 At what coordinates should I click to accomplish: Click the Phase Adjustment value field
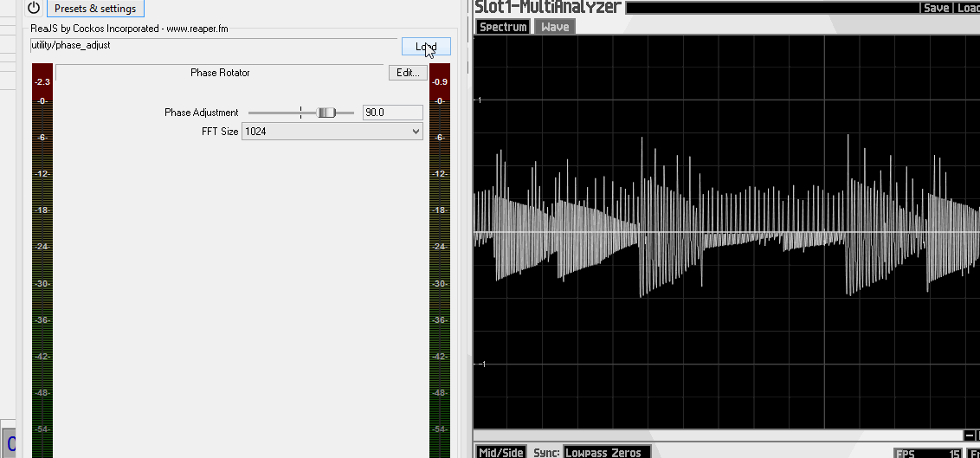392,113
